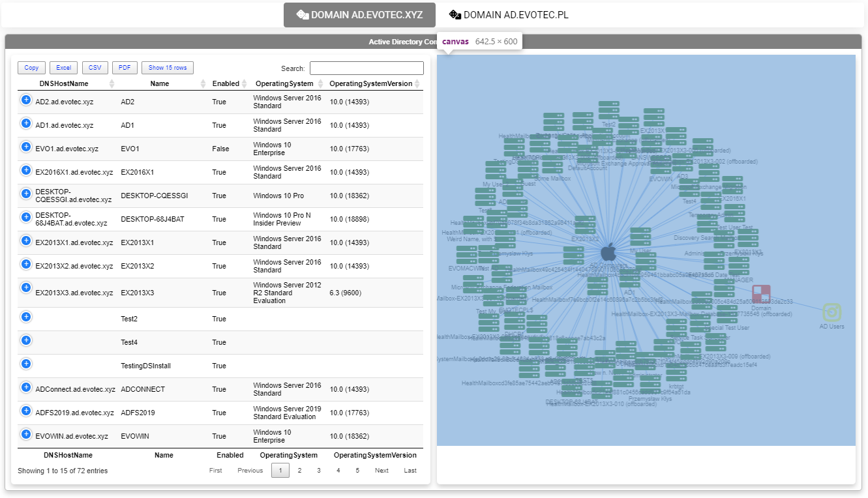Screen dimensions: 868x498
Task: Click the Apple logo node at graph center
Action: [608, 252]
